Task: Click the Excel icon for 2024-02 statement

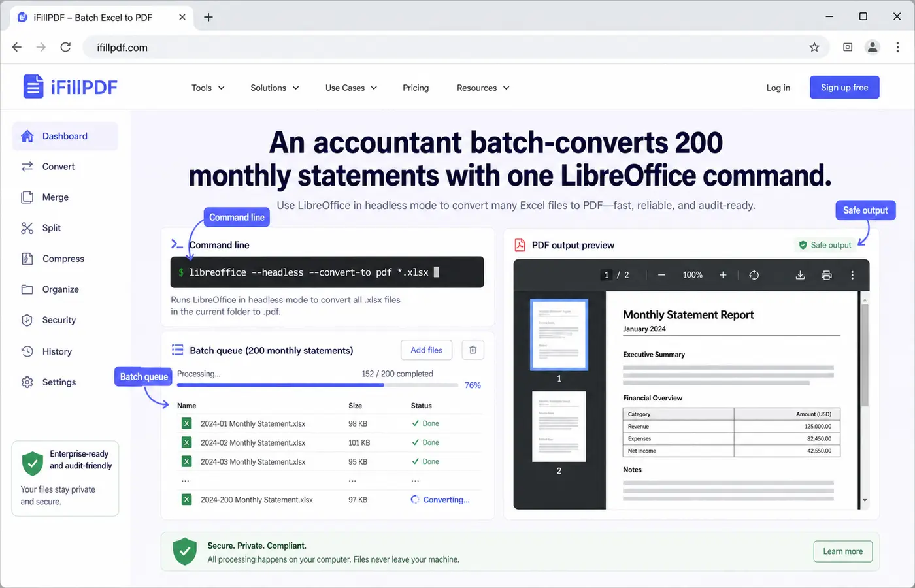Action: point(186,442)
